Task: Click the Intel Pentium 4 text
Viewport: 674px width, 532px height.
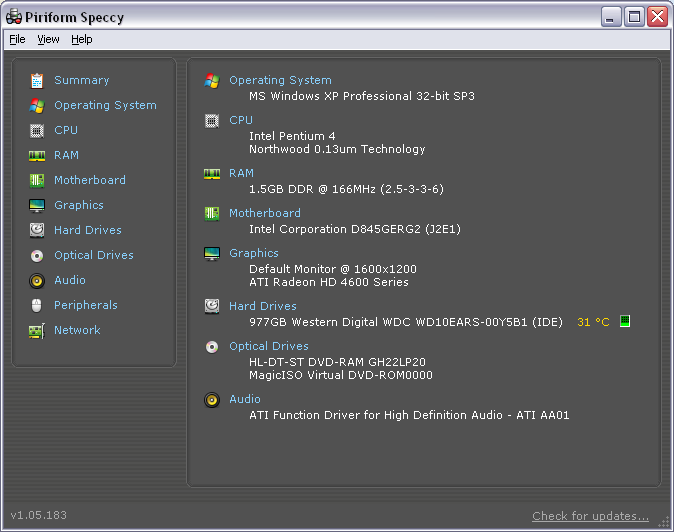Action: [x=292, y=136]
